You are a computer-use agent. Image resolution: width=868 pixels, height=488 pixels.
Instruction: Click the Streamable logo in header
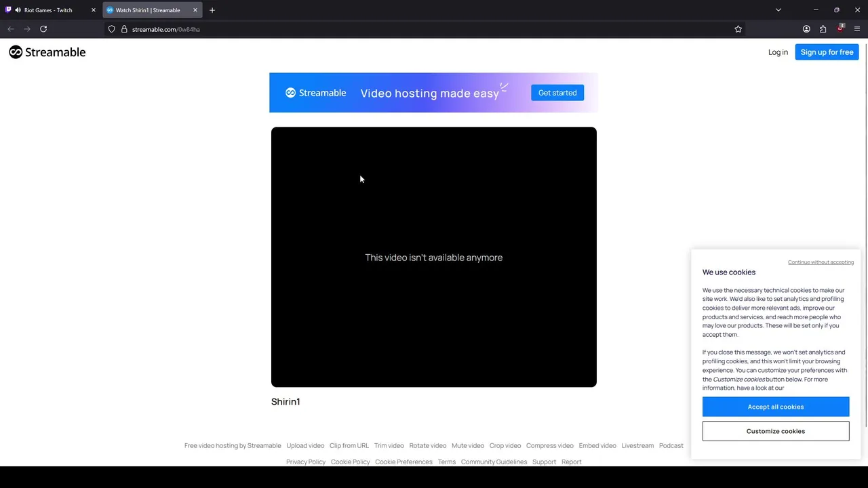(x=47, y=52)
